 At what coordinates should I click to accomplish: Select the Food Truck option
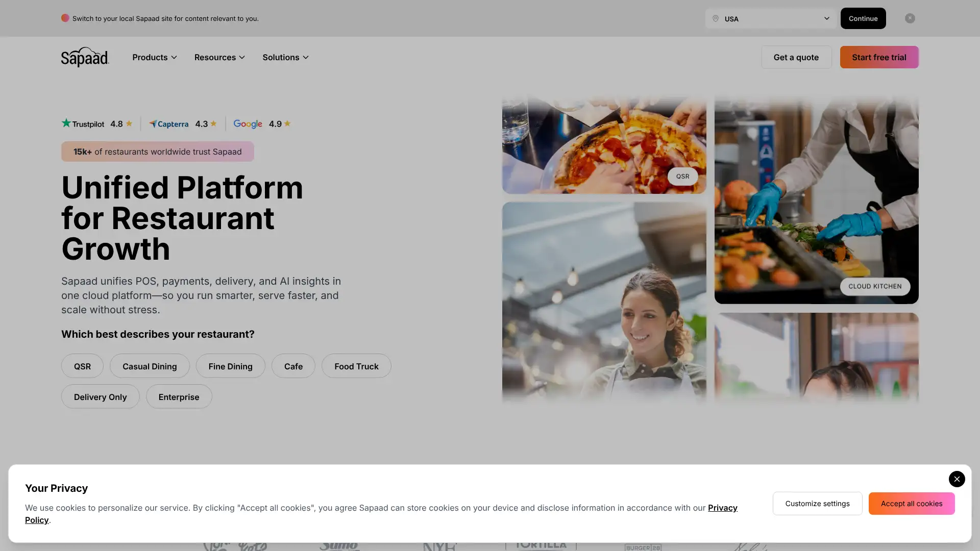[x=356, y=366]
